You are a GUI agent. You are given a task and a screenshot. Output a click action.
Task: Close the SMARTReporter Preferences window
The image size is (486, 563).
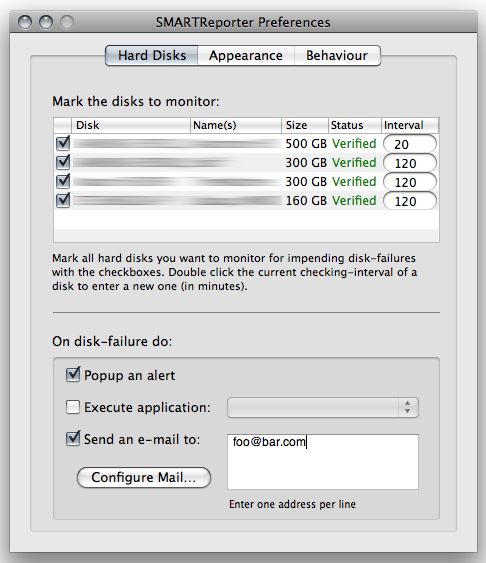[25, 22]
